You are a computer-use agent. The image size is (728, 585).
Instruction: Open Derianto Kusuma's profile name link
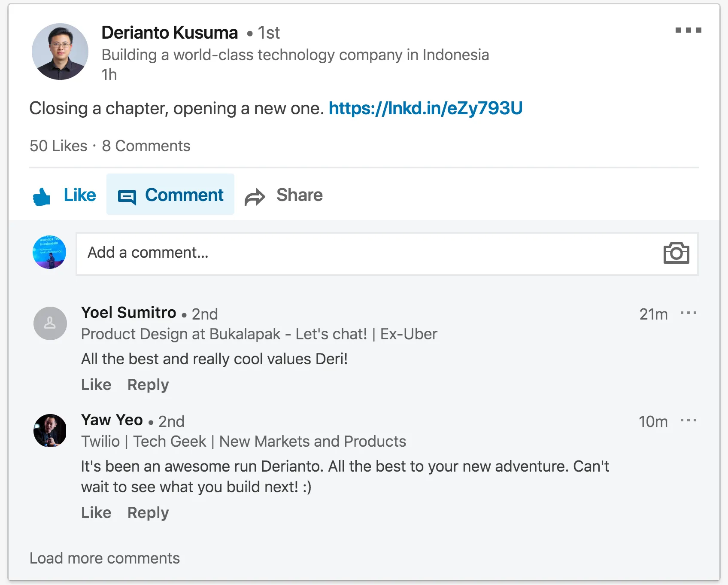coord(170,33)
